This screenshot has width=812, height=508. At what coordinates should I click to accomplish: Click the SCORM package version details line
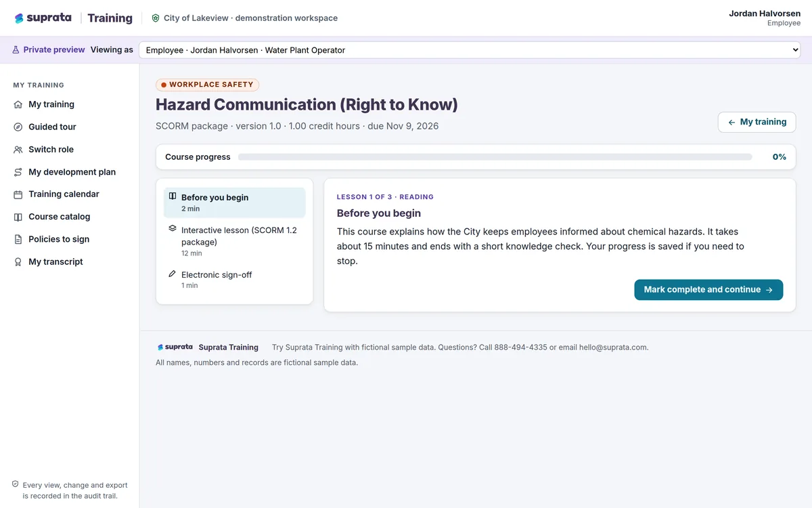click(x=297, y=126)
